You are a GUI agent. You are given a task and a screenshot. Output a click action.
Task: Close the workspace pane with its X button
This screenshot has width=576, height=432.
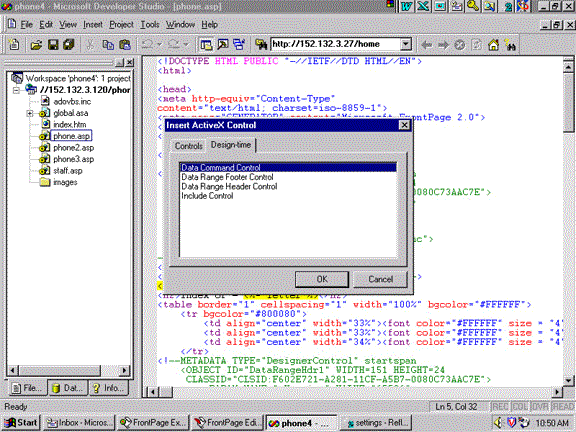[130, 63]
